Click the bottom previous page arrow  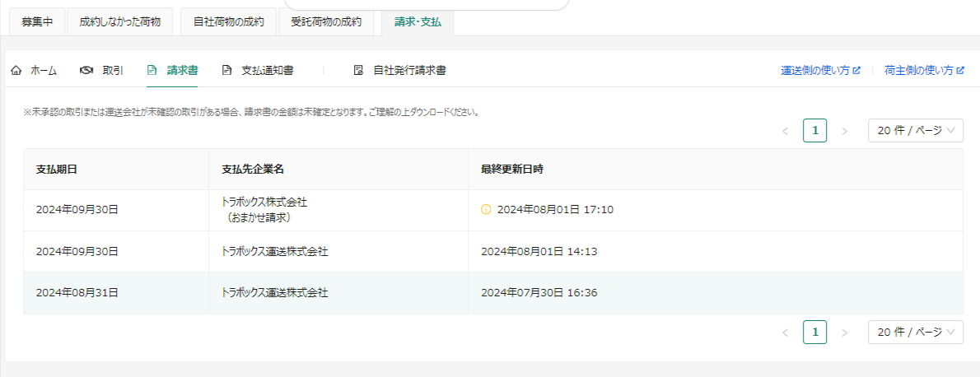pyautogui.click(x=785, y=332)
